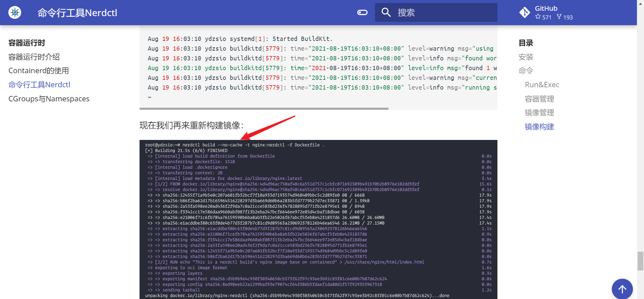Click the 目录 table of contents heading
Screen dimensions: 644x299
click(526, 43)
